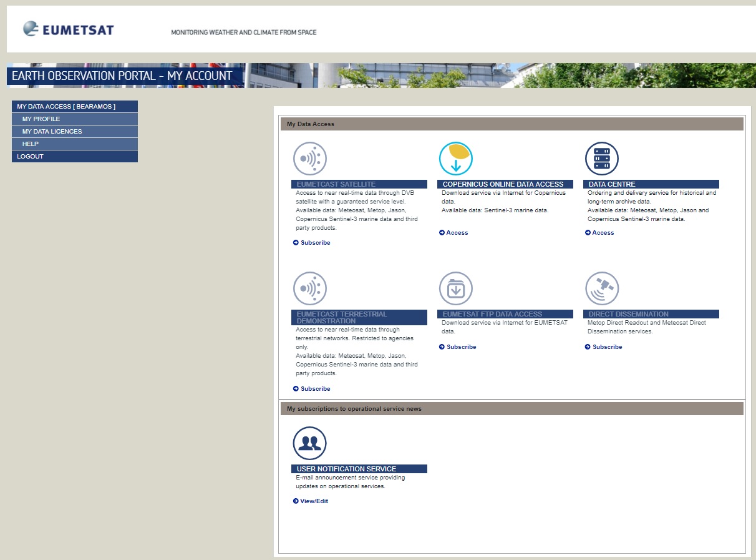Click the Copernicus Online Data Access download icon
The image size is (756, 560).
click(x=456, y=159)
